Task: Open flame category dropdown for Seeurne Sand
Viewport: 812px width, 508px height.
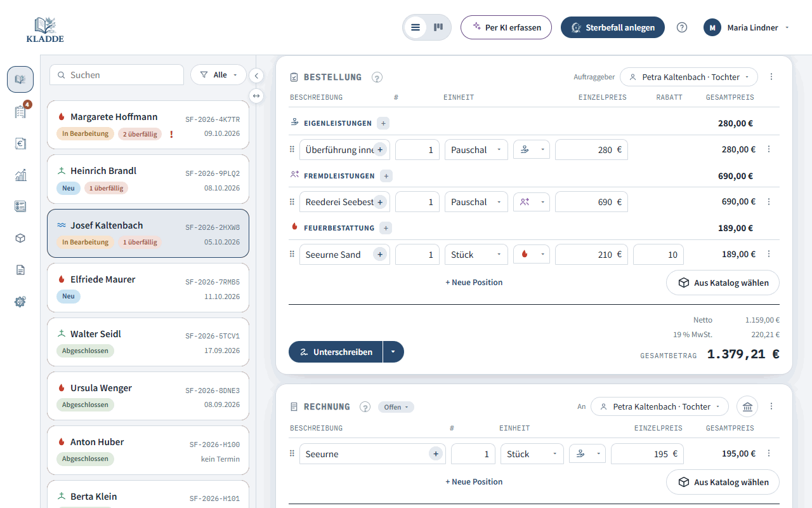Action: 532,255
